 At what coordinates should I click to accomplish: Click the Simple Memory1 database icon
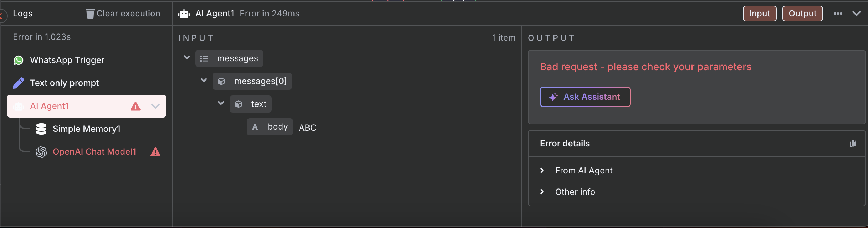(x=41, y=129)
